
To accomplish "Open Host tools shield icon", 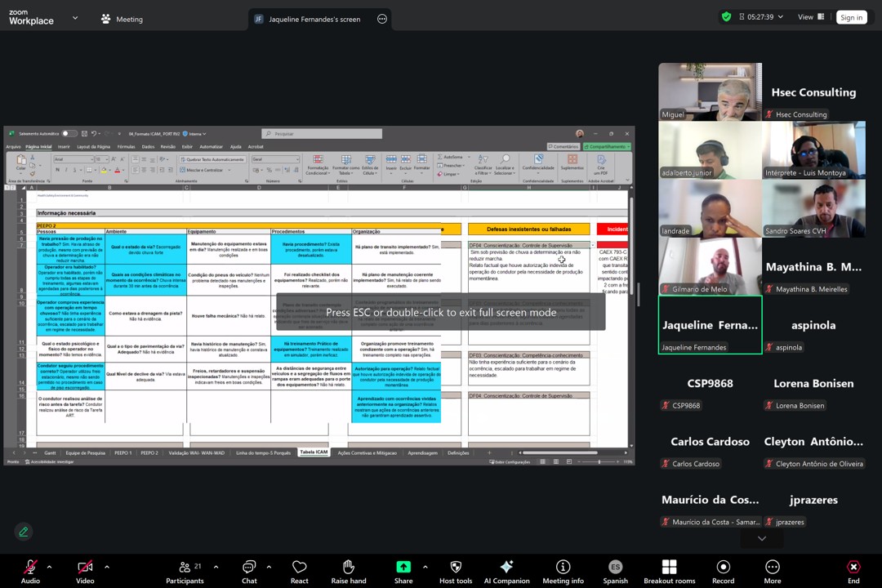I will [456, 568].
